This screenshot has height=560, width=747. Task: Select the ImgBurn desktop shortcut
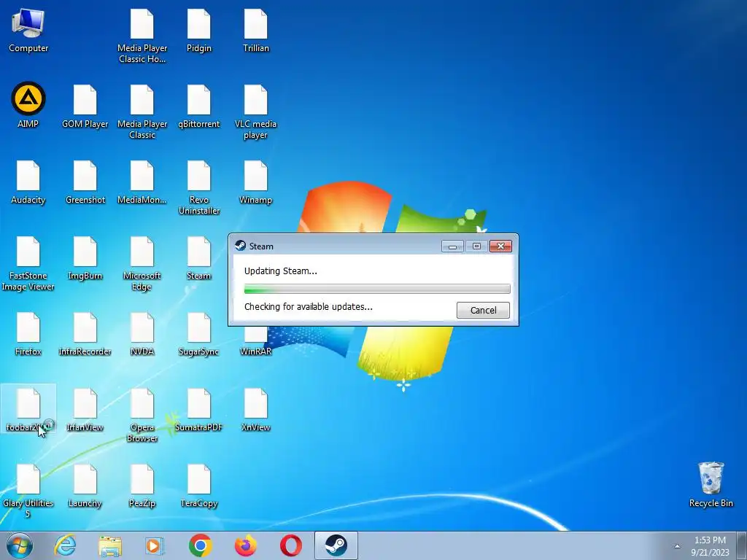(x=85, y=259)
